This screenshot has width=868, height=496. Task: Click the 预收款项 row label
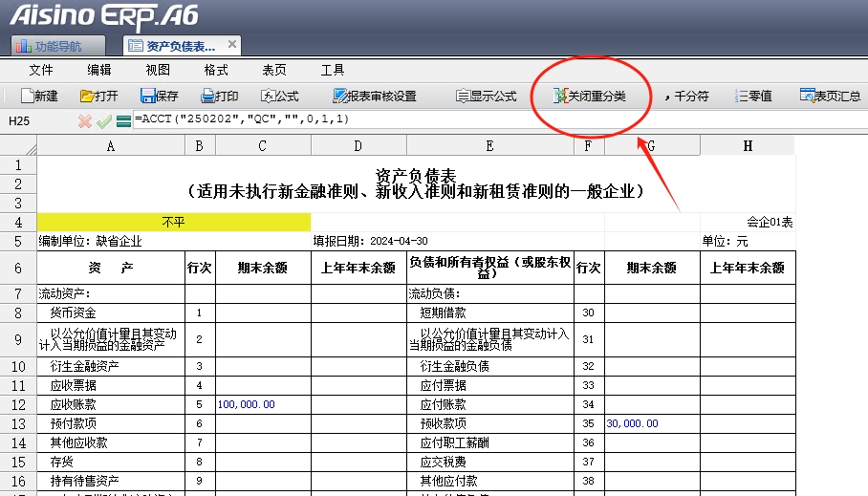(x=443, y=423)
